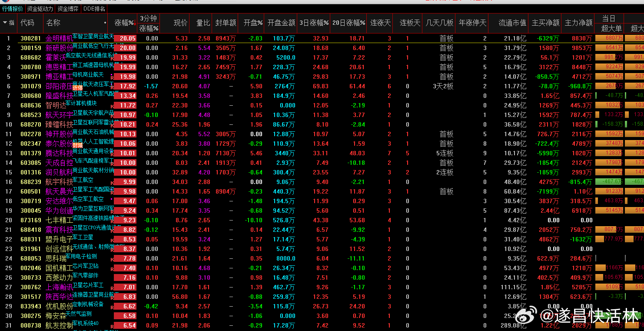Open the DDE排名 tab

(94, 9)
